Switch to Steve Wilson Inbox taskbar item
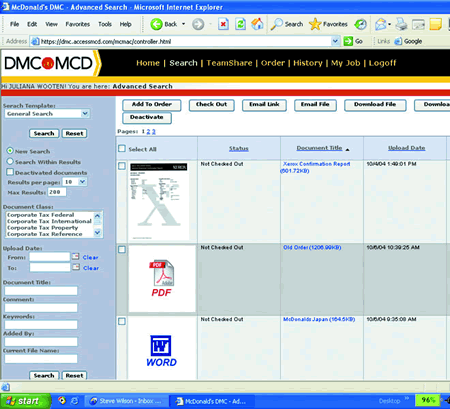Screen dimensions: 450x409 (x=126, y=401)
